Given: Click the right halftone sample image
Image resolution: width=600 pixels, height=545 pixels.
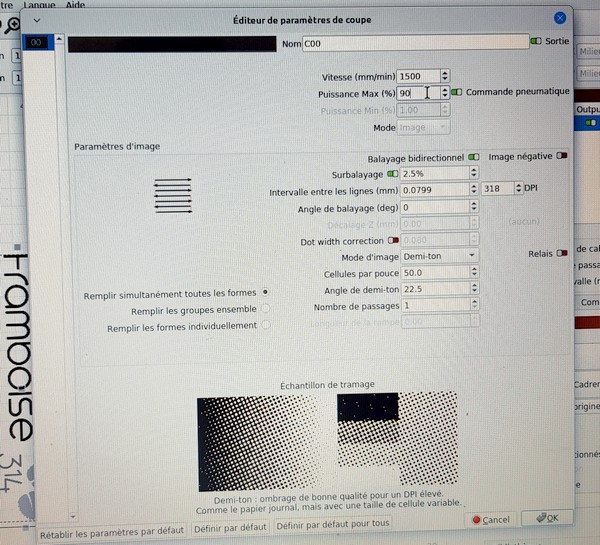Looking at the screenshot, I should point(397,437).
